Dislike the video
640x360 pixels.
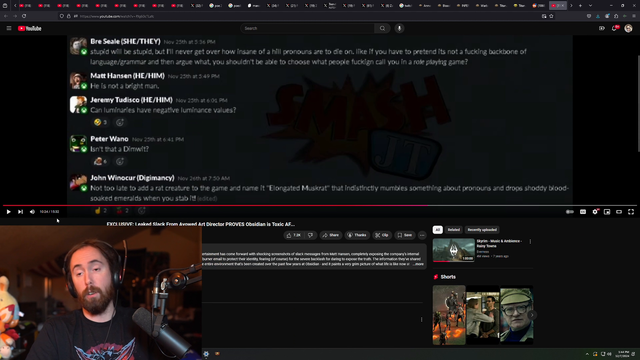click(311, 235)
